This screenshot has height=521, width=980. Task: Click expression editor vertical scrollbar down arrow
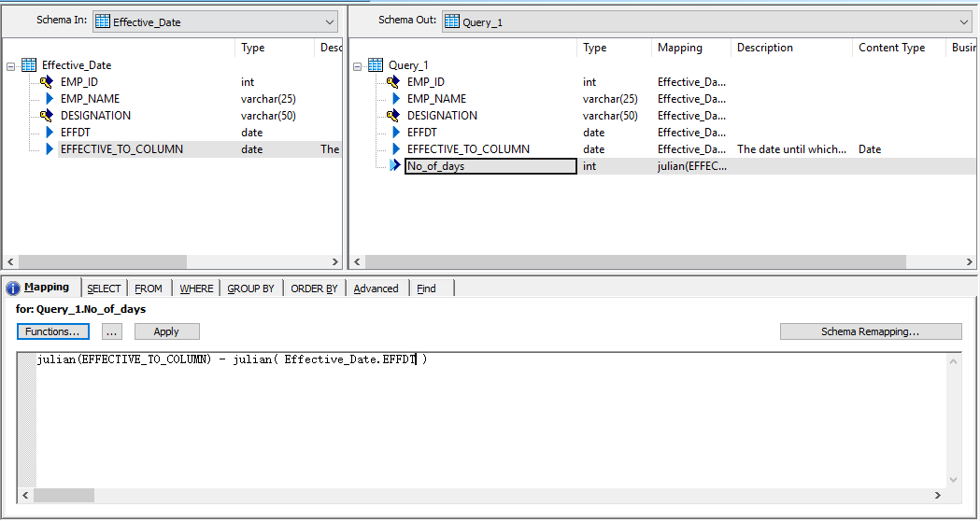[x=953, y=480]
